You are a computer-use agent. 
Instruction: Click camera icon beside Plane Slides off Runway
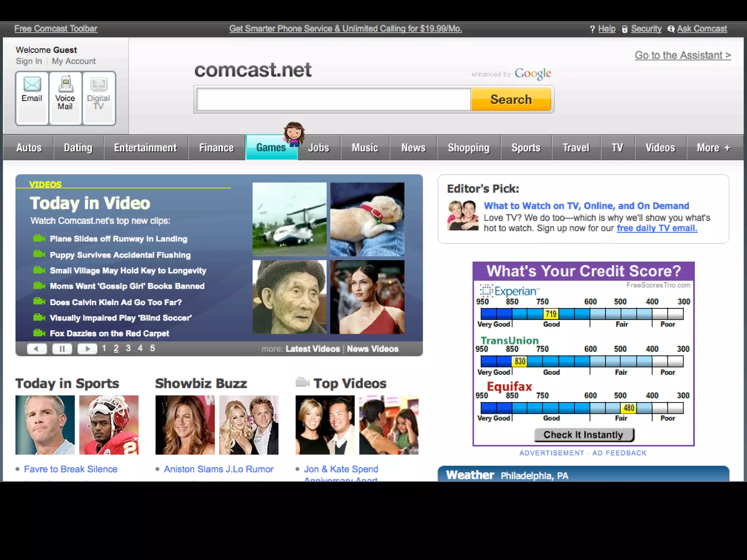(x=39, y=239)
